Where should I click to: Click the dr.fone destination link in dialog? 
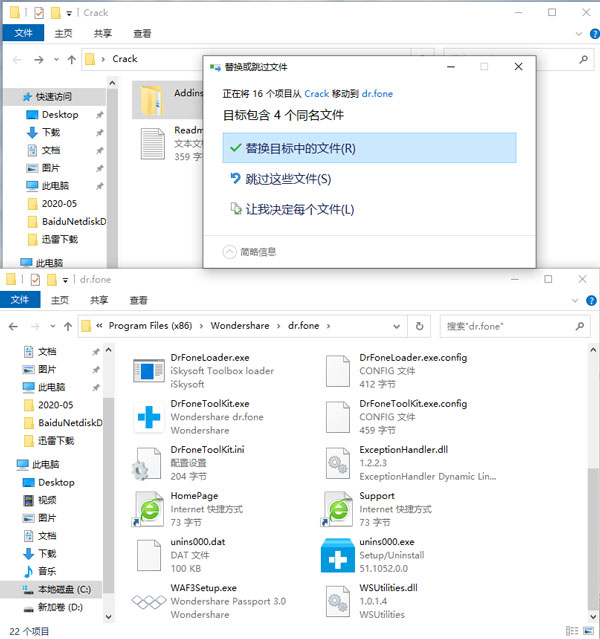[x=377, y=94]
